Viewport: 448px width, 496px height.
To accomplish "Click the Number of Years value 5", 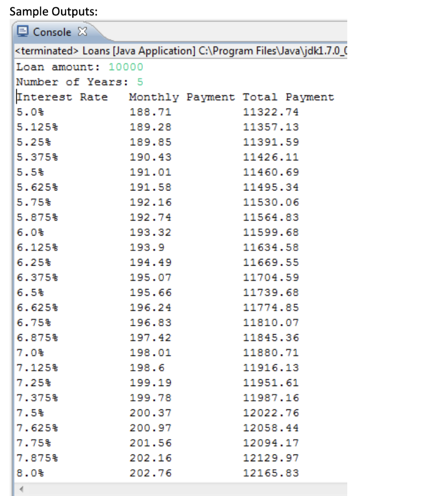I will (140, 82).
